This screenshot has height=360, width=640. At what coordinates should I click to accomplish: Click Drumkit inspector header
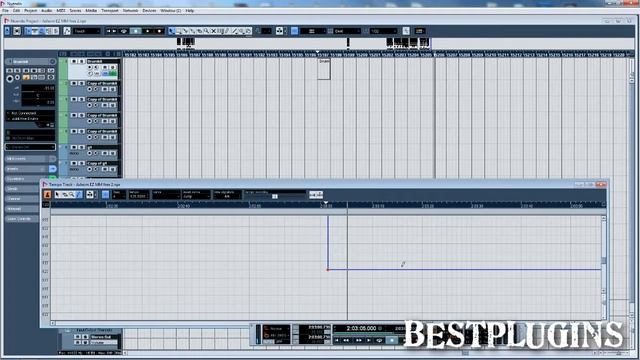coord(30,62)
